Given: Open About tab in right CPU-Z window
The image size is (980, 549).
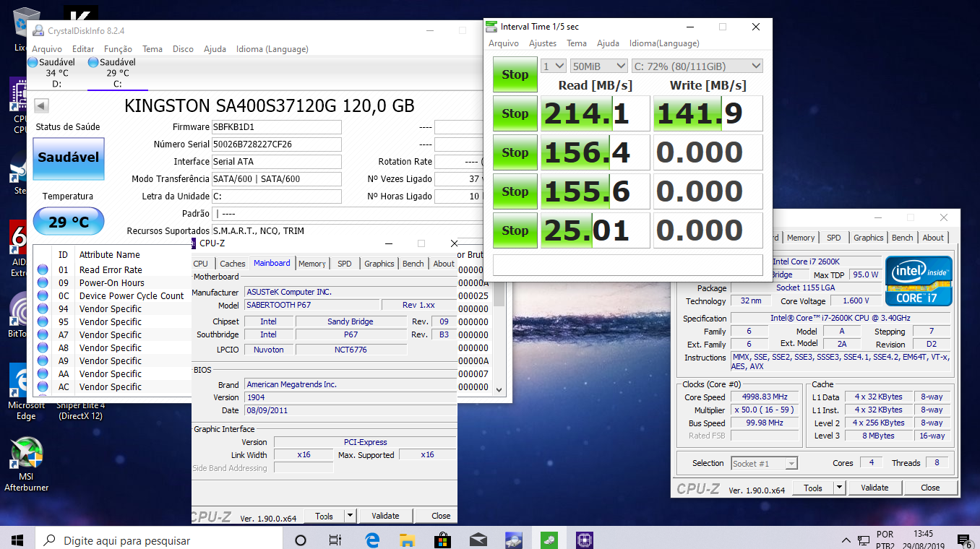Looking at the screenshot, I should (933, 238).
